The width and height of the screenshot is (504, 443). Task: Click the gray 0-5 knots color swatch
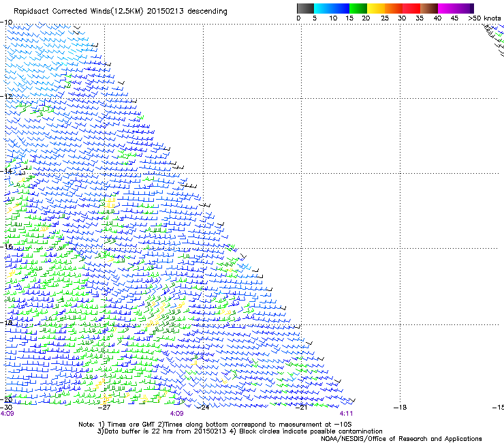305,8
